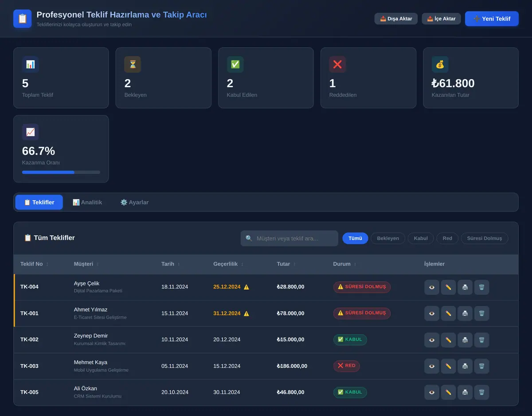532x416 pixels.
Task: Switch to the Analitik tab
Action: [87, 202]
